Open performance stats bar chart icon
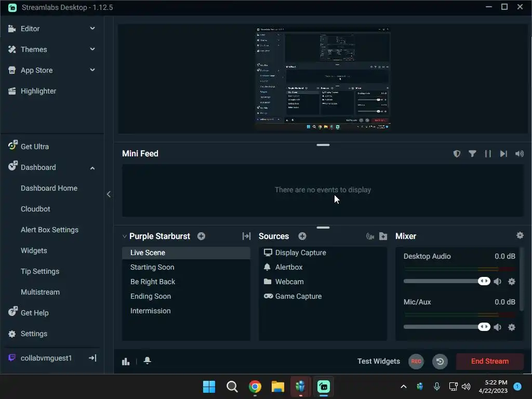 click(126, 362)
